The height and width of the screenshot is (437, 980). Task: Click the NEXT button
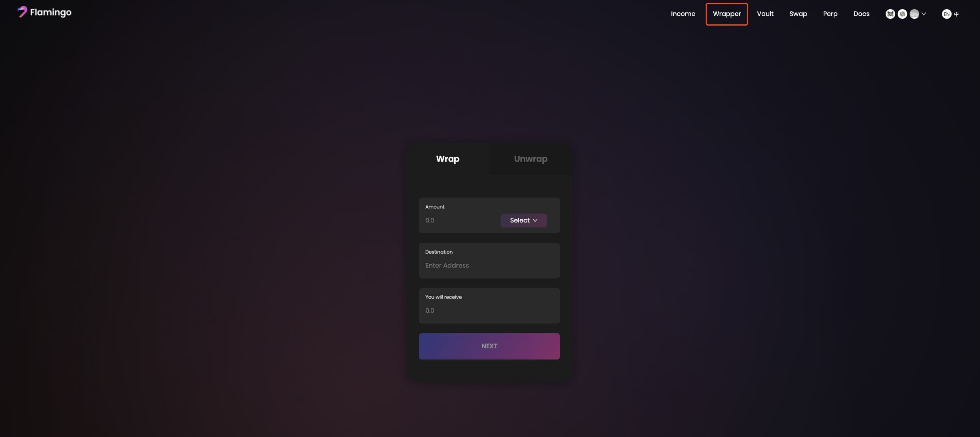tap(489, 346)
